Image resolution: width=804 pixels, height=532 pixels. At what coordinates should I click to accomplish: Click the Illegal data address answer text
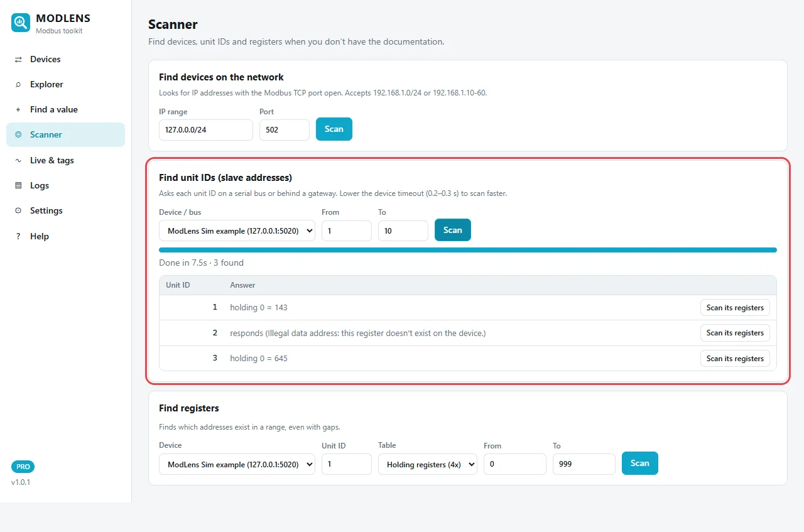tap(358, 333)
